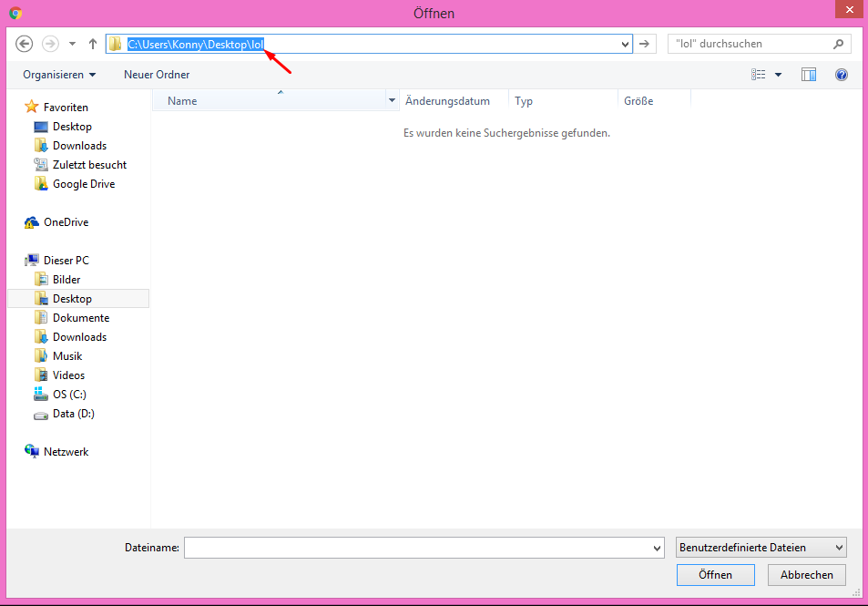Click the Netzwerk icon
This screenshot has height=606, width=868.
pyautogui.click(x=32, y=451)
